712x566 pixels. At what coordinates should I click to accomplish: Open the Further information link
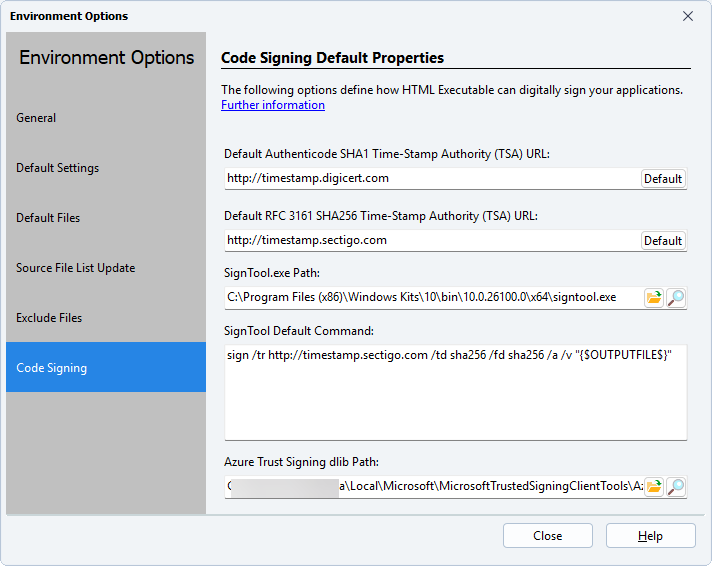point(273,105)
